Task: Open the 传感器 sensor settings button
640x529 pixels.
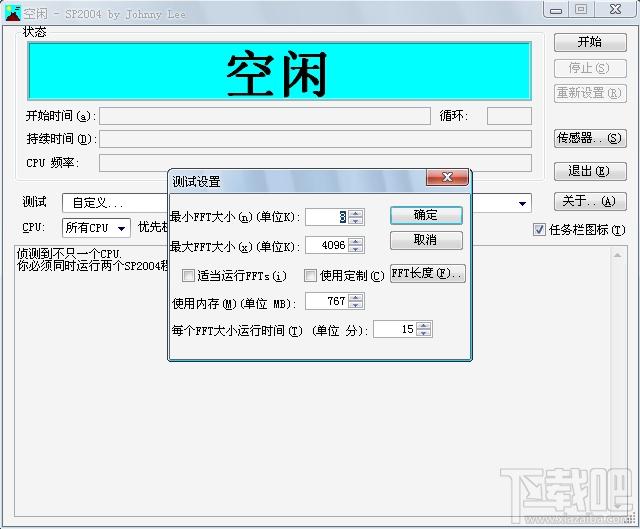Action: pyautogui.click(x=590, y=138)
